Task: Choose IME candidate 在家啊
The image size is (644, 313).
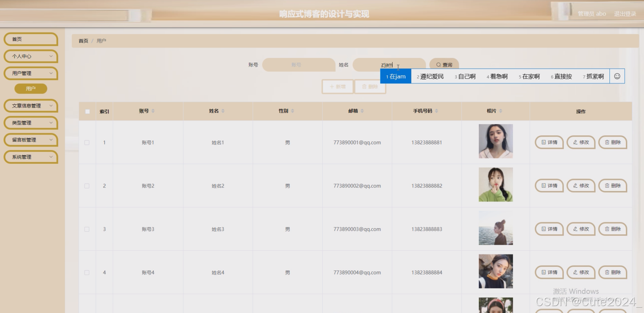Action: tap(529, 77)
